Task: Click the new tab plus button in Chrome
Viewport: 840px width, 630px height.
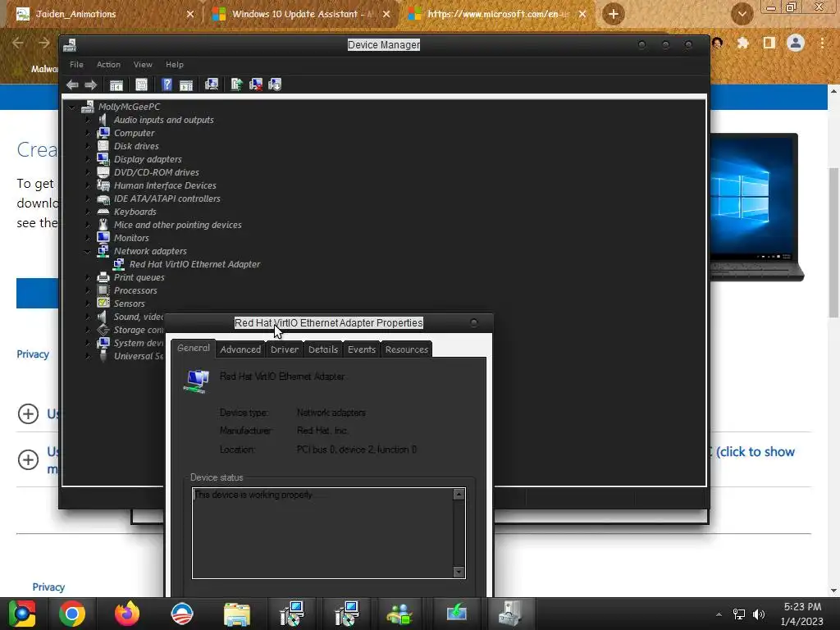Action: tap(614, 14)
